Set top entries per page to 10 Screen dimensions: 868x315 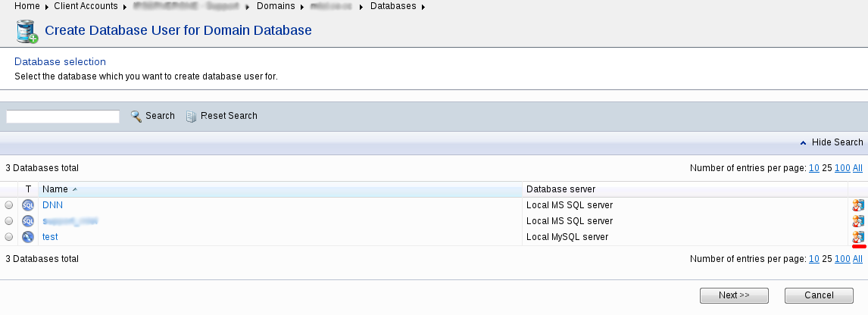click(813, 168)
